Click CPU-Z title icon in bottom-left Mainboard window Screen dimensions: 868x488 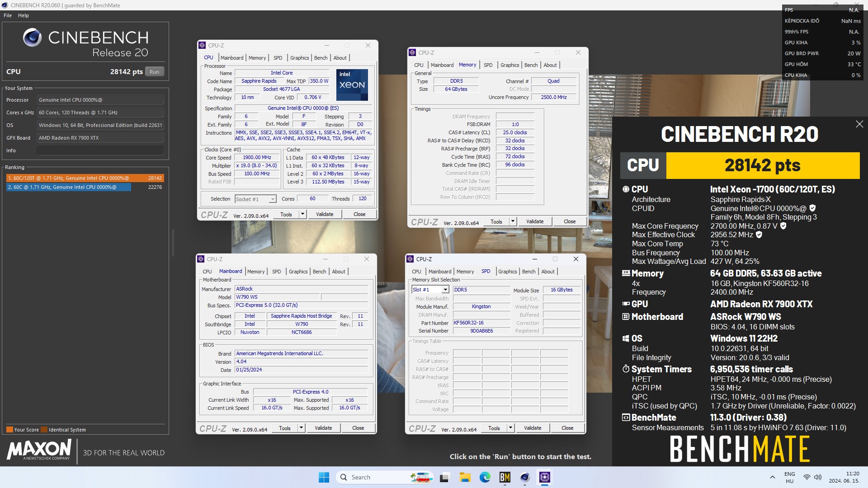[201, 259]
